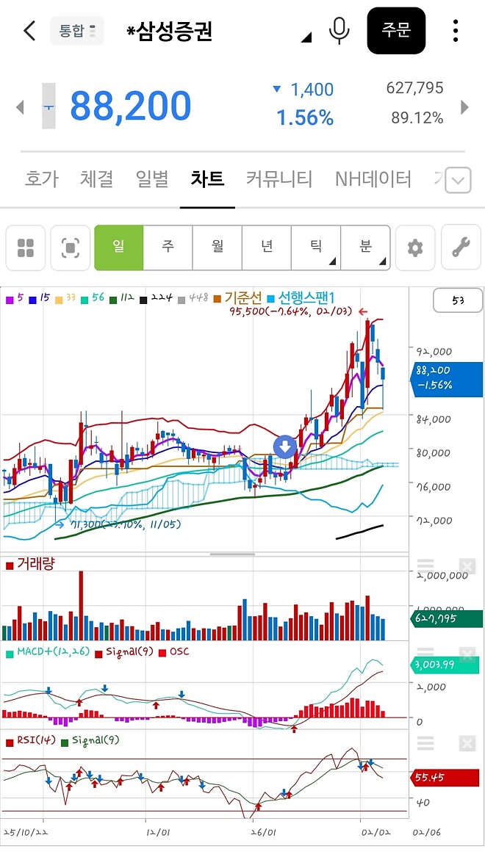
Task: Open chart tools via the wrench icon
Action: pyautogui.click(x=461, y=247)
